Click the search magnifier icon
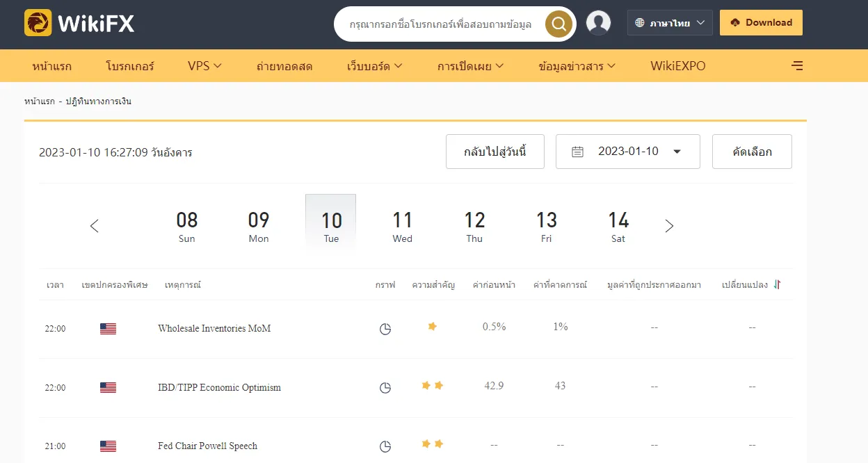This screenshot has height=463, width=868. click(558, 24)
